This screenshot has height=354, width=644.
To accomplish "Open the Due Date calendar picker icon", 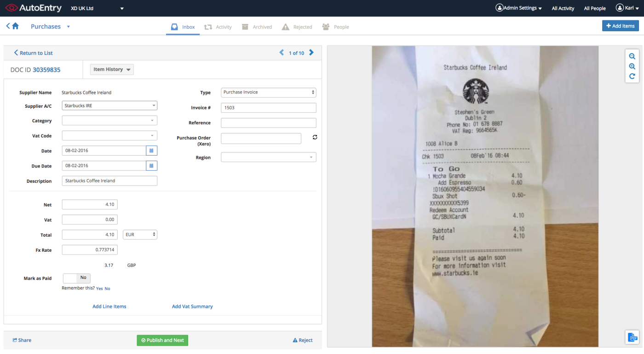I will 151,166.
